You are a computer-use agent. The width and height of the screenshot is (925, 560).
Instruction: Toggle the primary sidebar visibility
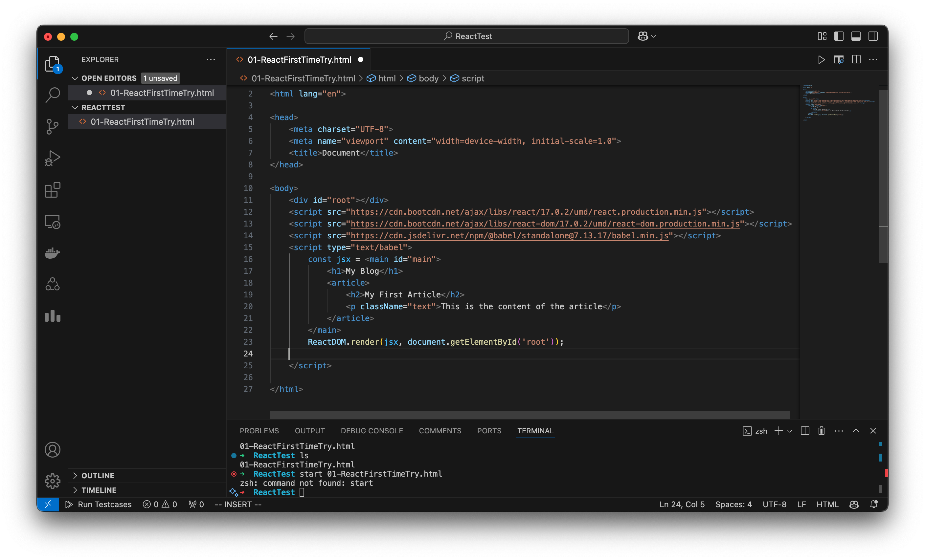click(x=839, y=36)
